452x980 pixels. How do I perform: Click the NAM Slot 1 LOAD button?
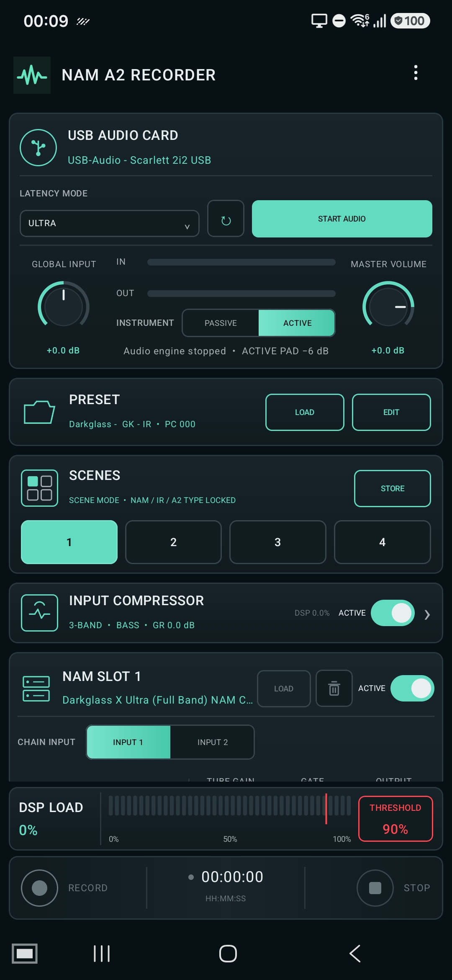click(284, 689)
